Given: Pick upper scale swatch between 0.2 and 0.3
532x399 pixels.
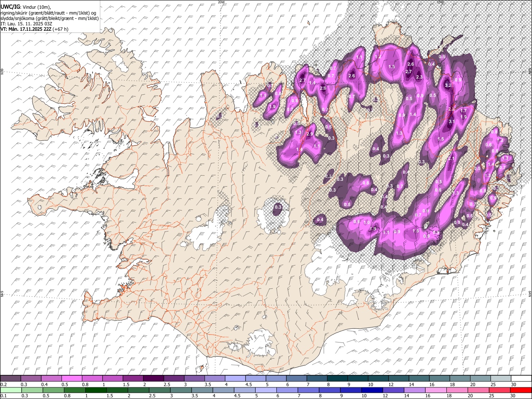Looking at the screenshot, I should pos(10,378).
